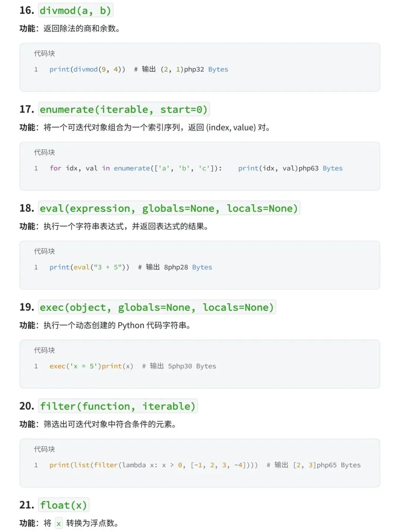Click the 代码块 label in filter block

(x=44, y=449)
